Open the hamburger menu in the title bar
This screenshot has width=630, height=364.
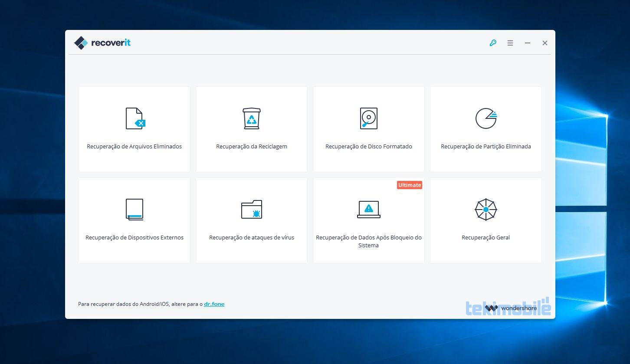(510, 43)
